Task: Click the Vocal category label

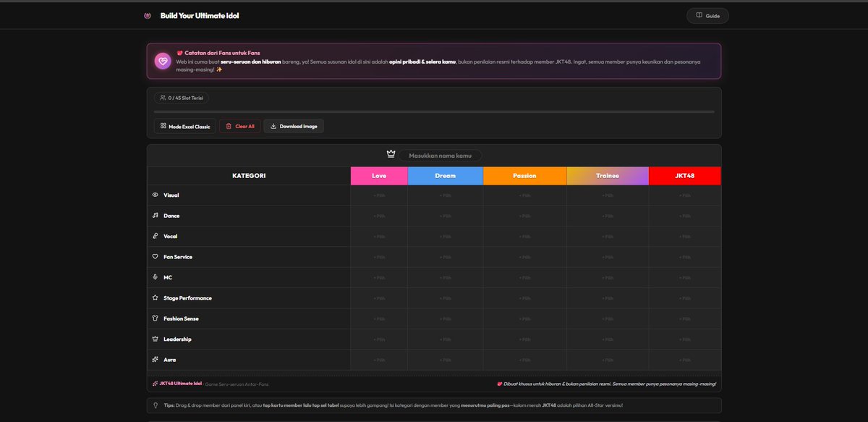Action: [171, 237]
